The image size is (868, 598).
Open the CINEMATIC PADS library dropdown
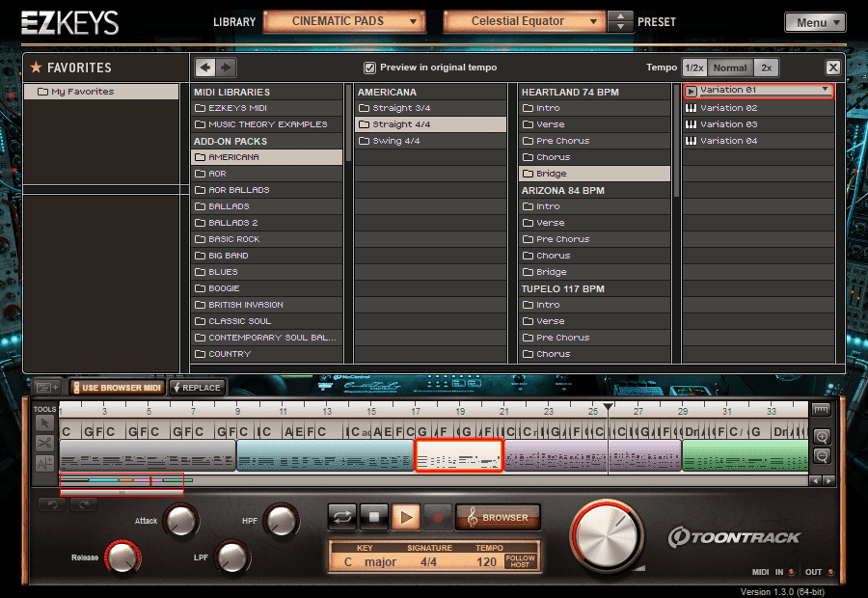(344, 21)
